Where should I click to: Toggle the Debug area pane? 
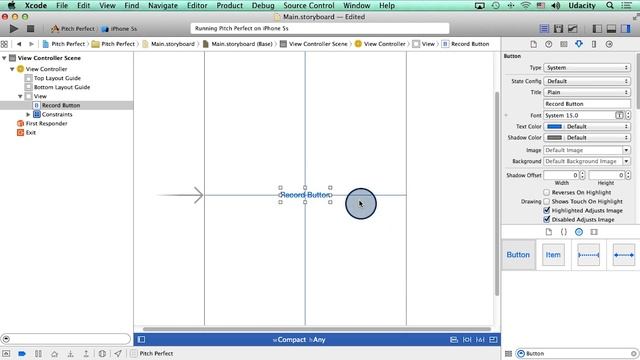tap(611, 29)
